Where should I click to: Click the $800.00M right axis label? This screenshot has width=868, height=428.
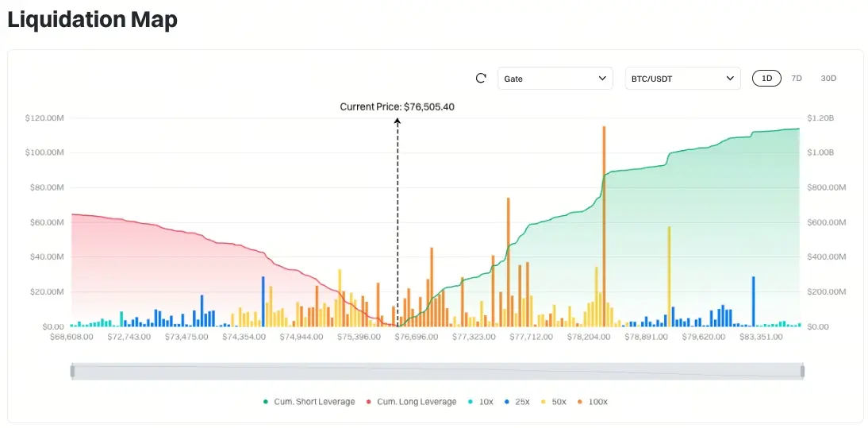[x=827, y=187]
